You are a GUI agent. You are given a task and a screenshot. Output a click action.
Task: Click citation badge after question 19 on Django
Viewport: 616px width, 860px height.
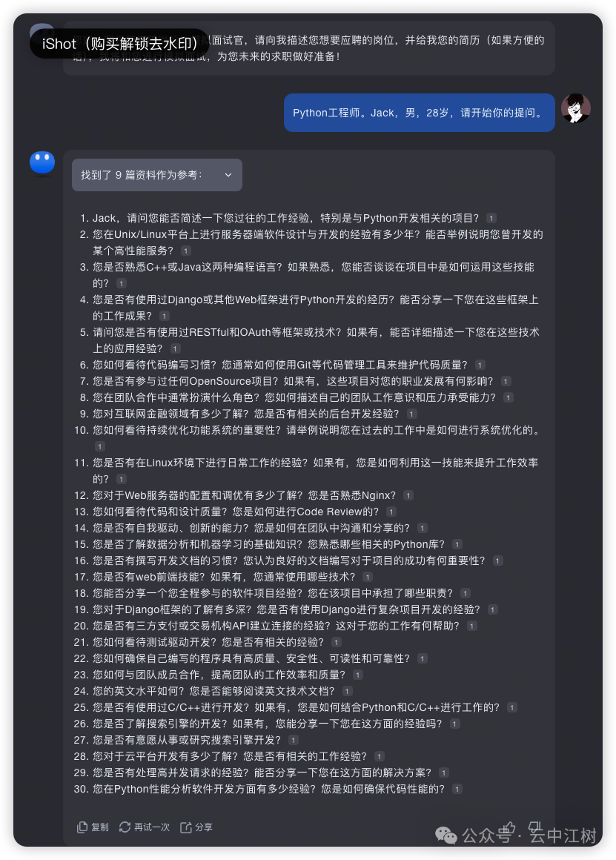click(x=493, y=610)
